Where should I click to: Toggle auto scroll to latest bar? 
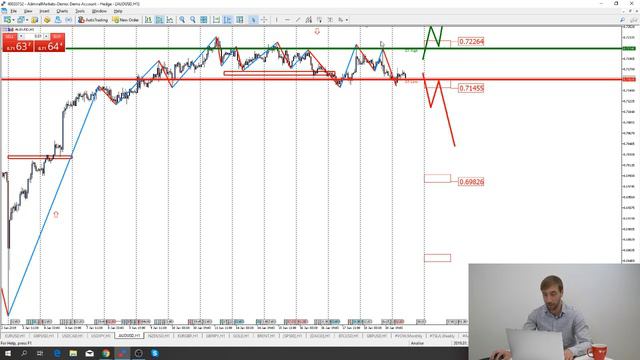pos(216,20)
